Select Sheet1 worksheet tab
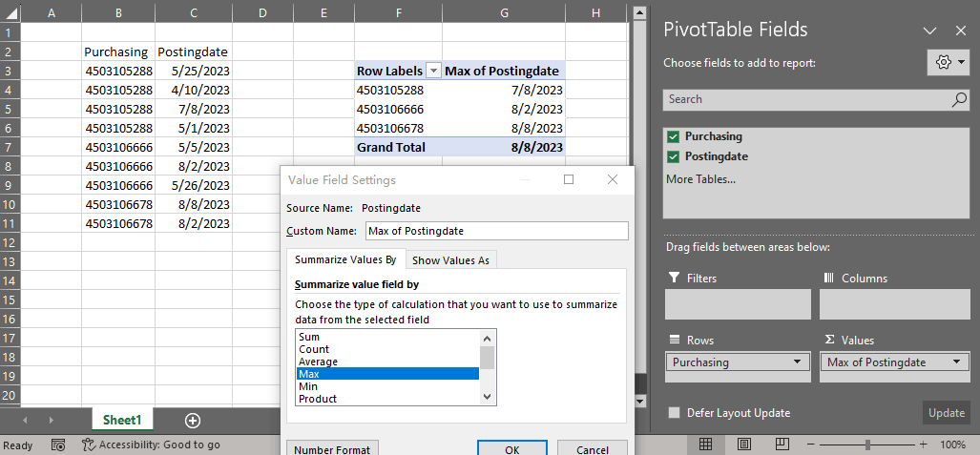 (x=122, y=420)
